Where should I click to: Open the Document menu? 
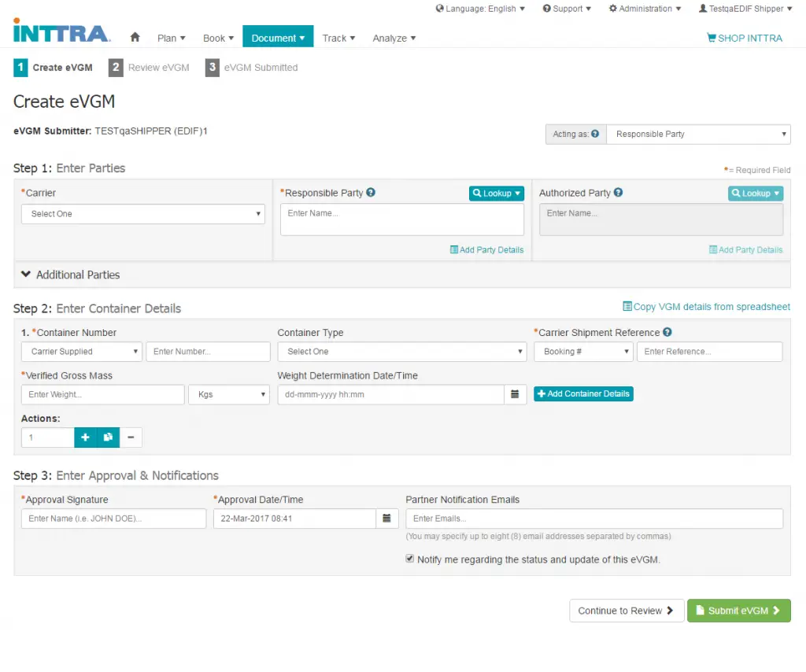[x=278, y=36]
